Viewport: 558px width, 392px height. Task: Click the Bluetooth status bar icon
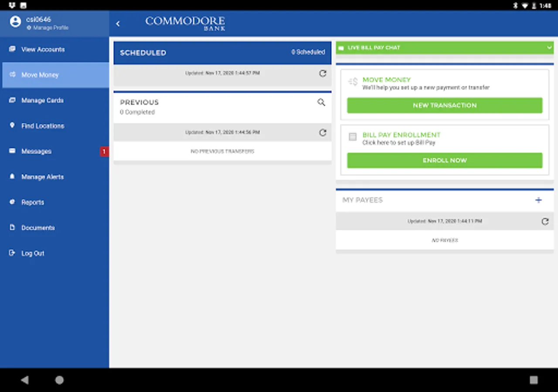(515, 6)
